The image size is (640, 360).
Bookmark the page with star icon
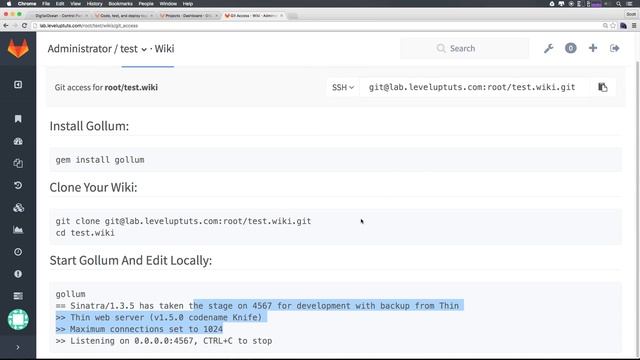pos(613,26)
